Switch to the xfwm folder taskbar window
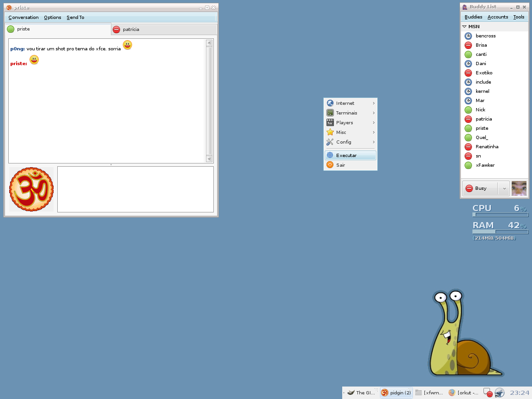 [429, 393]
